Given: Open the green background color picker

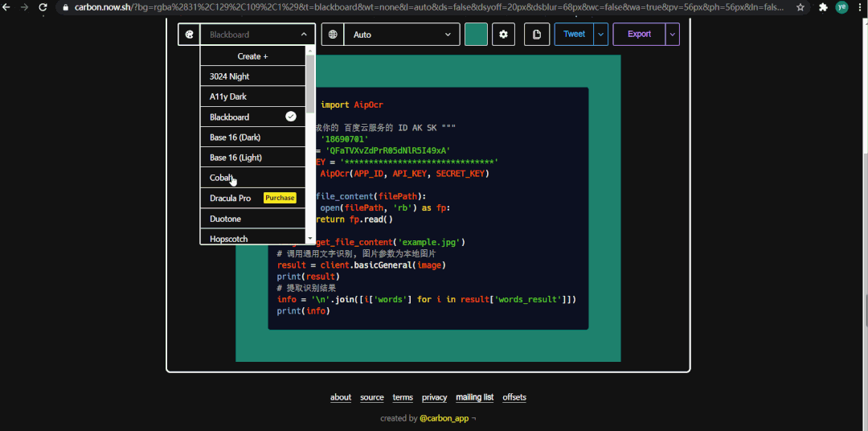Looking at the screenshot, I should (x=476, y=35).
